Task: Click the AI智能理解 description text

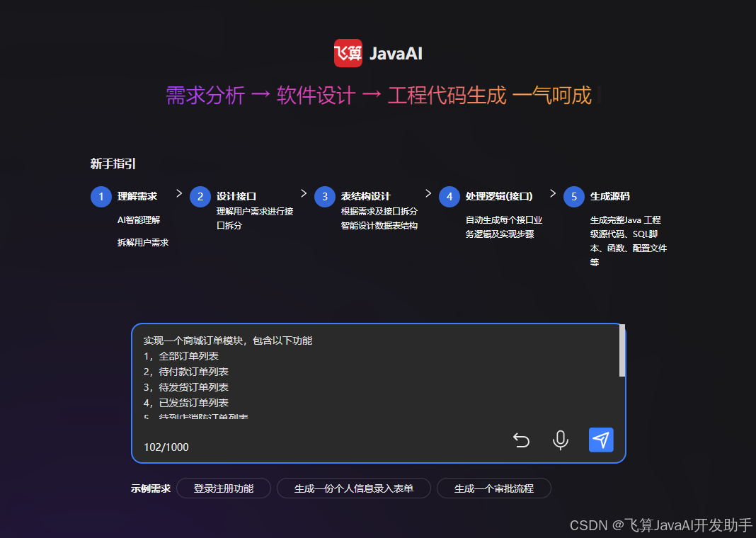Action: pyautogui.click(x=139, y=220)
